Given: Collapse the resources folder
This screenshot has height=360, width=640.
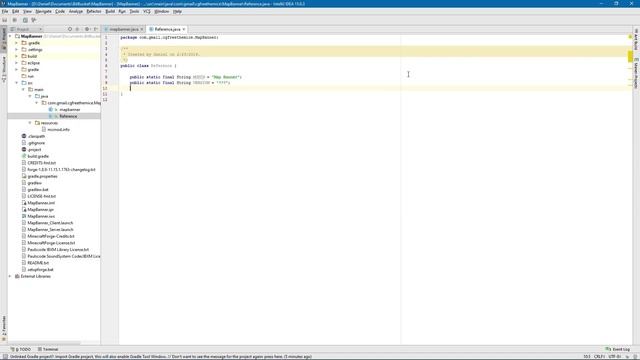Looking at the screenshot, I should pos(30,123).
